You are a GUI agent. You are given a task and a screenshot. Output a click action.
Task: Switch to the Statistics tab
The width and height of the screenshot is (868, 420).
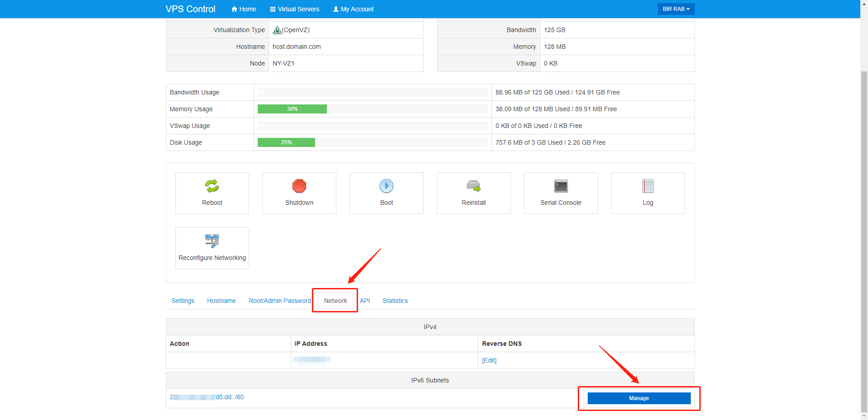(395, 301)
